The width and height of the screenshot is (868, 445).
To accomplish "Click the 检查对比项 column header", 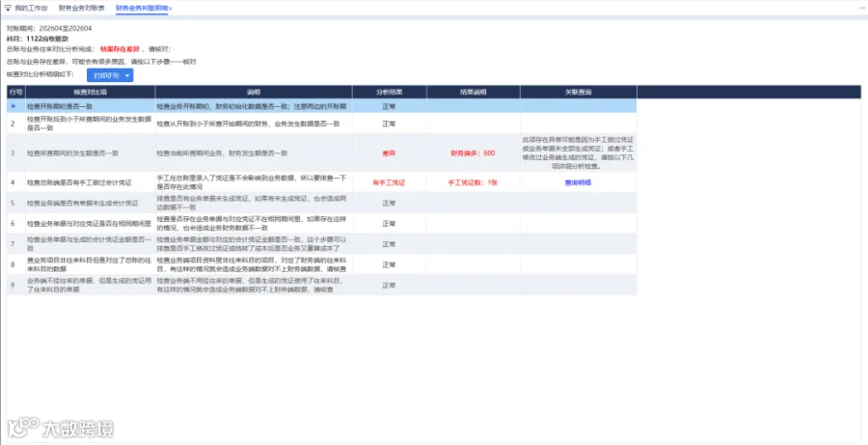I will (90, 92).
